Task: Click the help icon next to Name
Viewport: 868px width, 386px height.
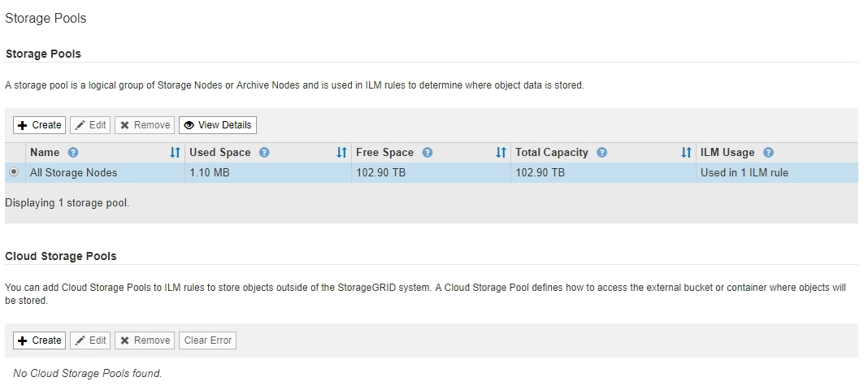Action: click(x=73, y=153)
